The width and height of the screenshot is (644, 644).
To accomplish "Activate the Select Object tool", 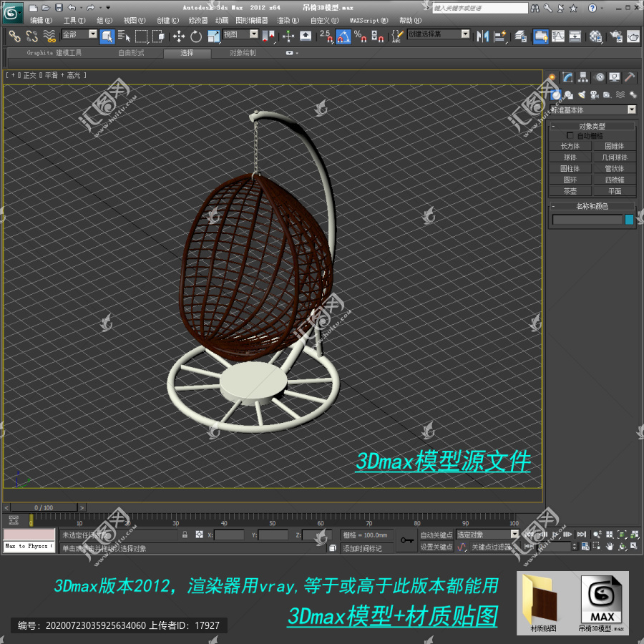I will (x=107, y=36).
